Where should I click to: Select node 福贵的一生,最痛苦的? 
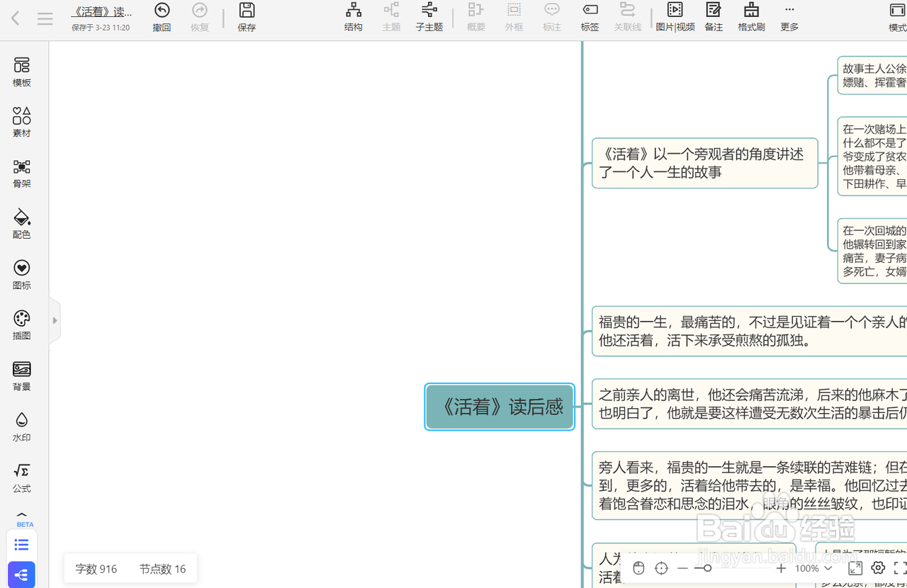point(750,331)
